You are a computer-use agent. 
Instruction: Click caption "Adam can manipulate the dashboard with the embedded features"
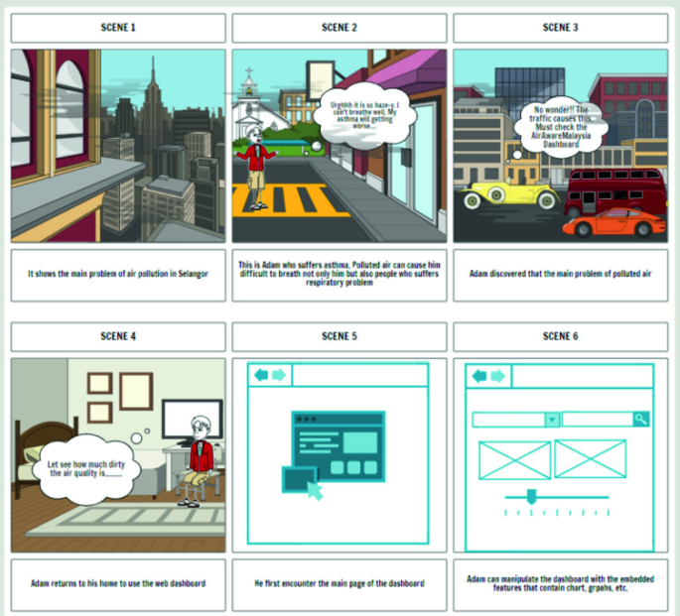click(560, 583)
